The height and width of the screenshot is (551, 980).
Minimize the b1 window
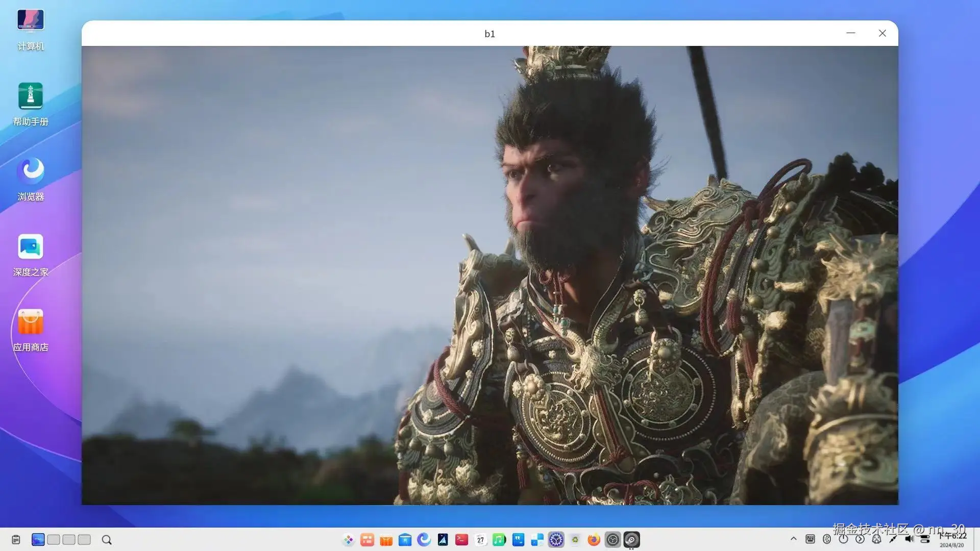pos(850,33)
